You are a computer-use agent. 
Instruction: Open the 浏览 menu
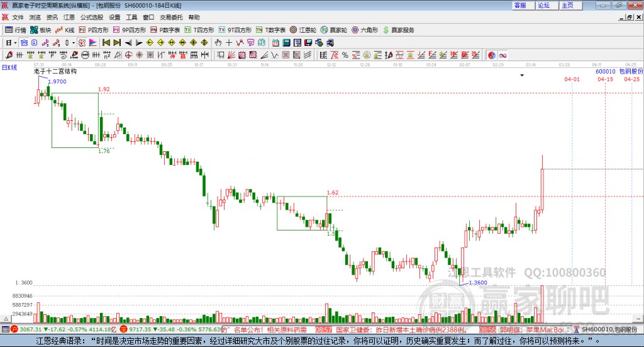tap(35, 17)
